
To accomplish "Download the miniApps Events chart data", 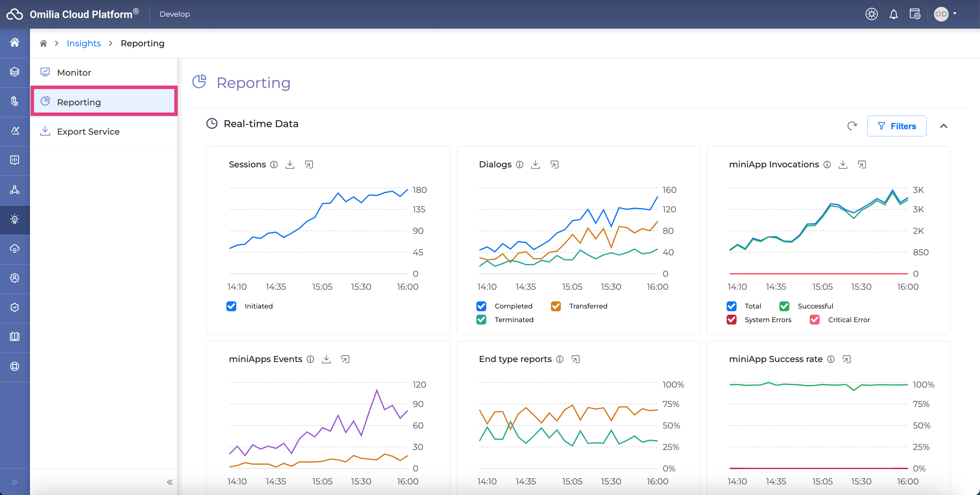I will [327, 359].
